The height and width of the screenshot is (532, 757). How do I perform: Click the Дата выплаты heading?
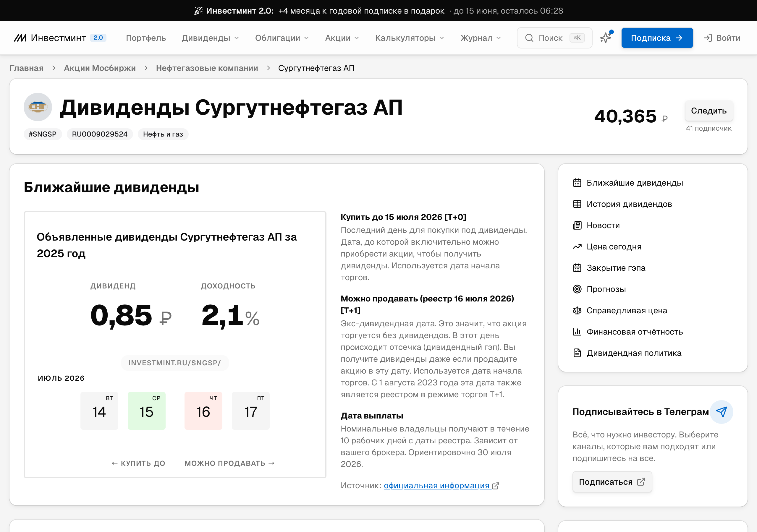point(372,416)
